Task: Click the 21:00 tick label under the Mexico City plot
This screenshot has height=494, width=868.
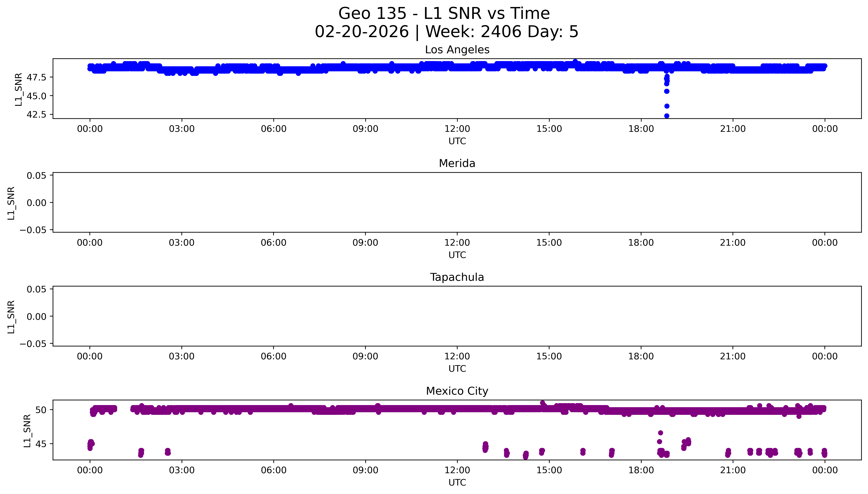Action: pos(733,470)
